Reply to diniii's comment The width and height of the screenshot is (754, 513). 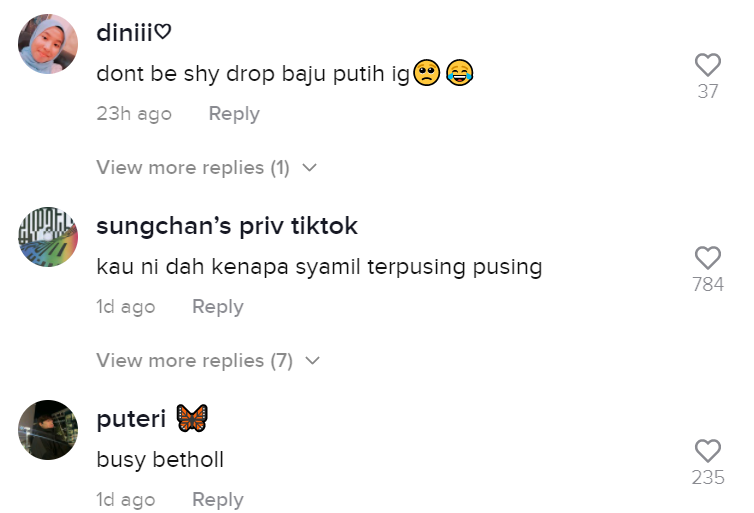click(233, 114)
